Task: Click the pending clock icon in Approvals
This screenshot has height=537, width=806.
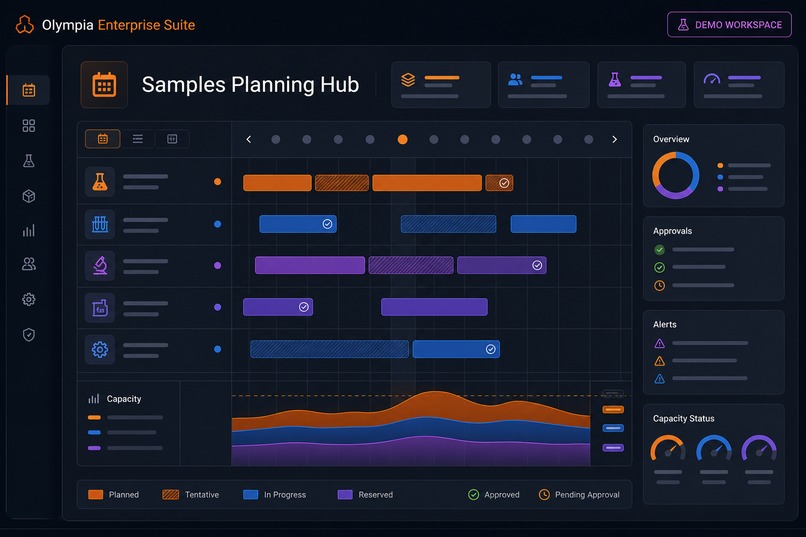Action: tap(660, 285)
